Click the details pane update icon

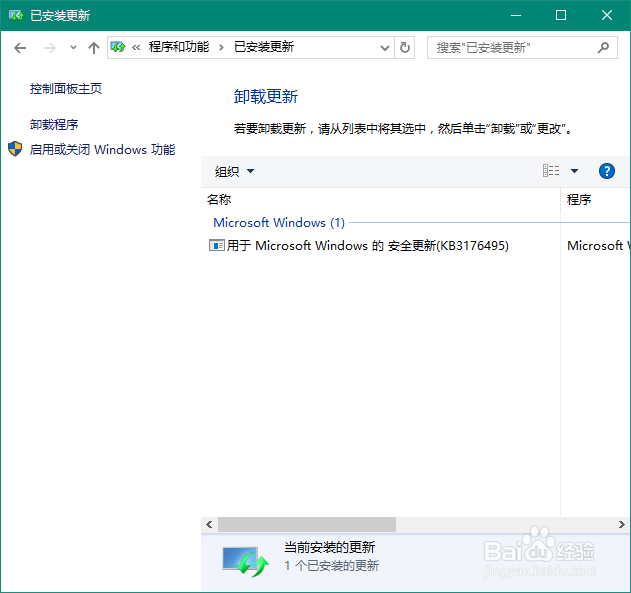tap(245, 562)
